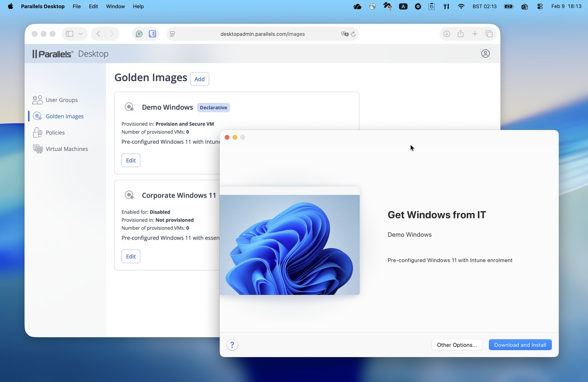Click the Get Windows from IT heading
Screen dimensions: 588x382
(437, 215)
